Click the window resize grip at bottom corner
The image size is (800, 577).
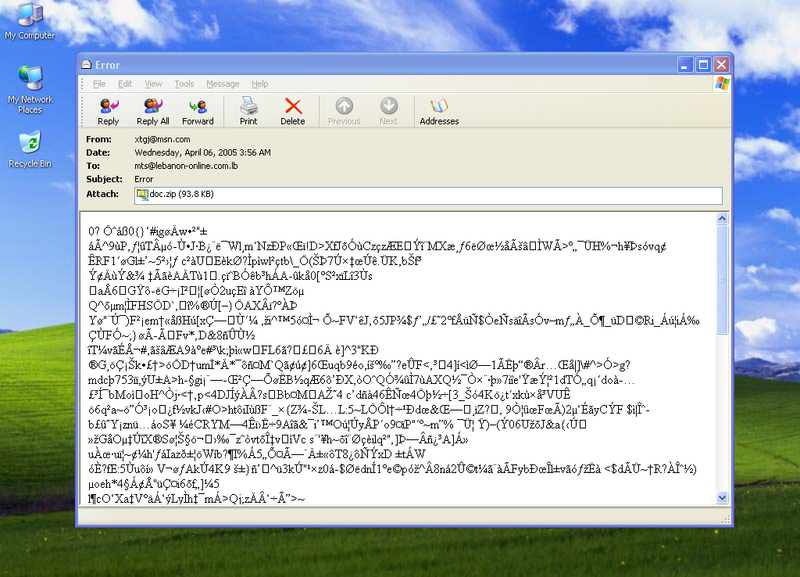coord(726,519)
